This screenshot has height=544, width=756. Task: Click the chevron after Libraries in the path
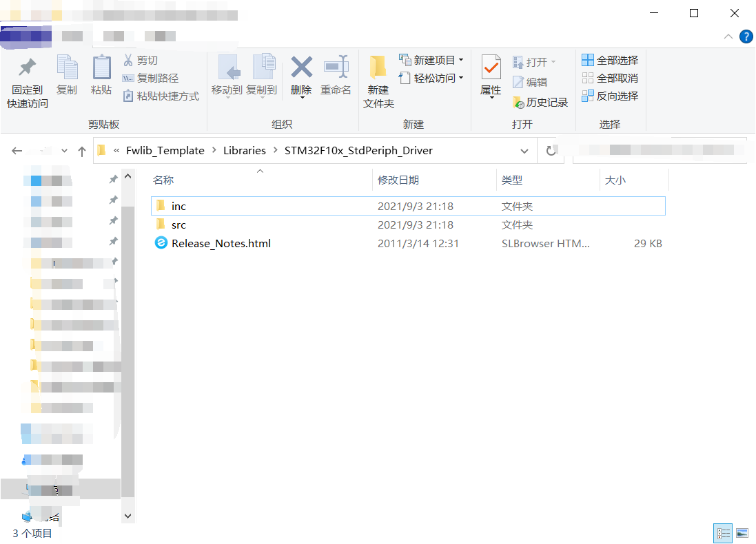point(275,150)
